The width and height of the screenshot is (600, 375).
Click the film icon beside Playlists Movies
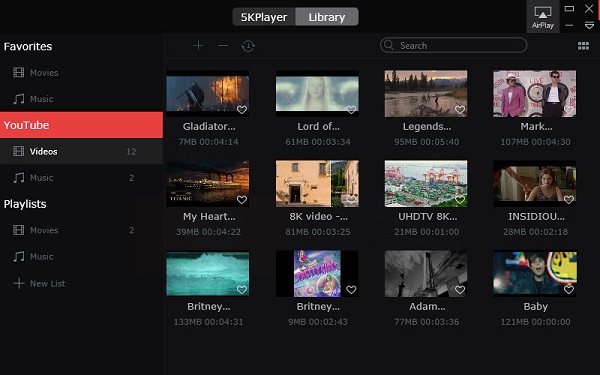18,230
